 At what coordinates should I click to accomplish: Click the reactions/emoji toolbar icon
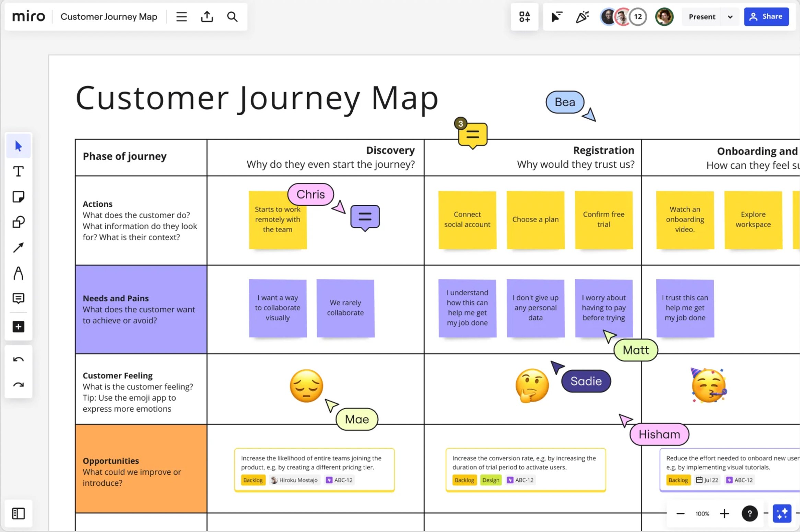click(583, 16)
